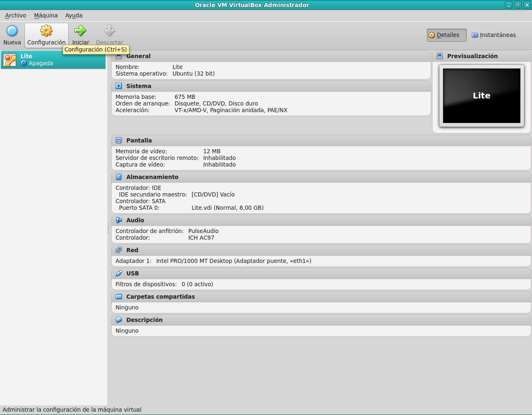532x415 pixels.
Task: Switch to Detalles view
Action: (x=447, y=35)
